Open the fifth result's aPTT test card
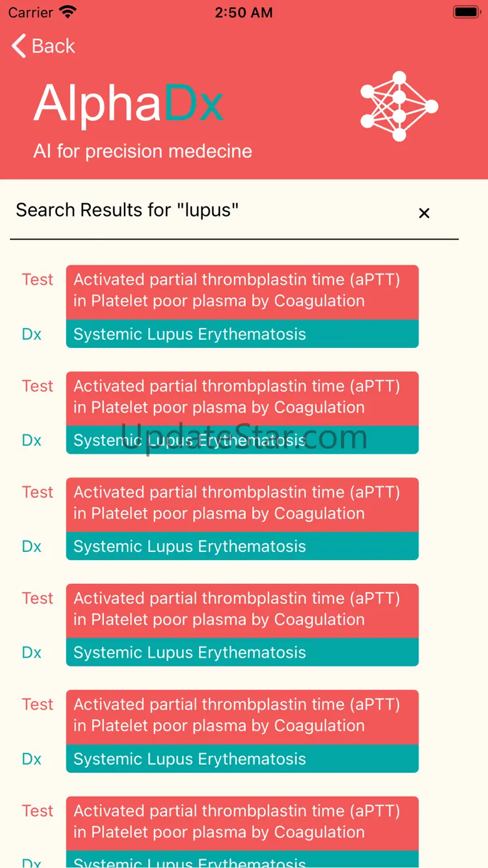Image resolution: width=488 pixels, height=868 pixels. tap(242, 716)
